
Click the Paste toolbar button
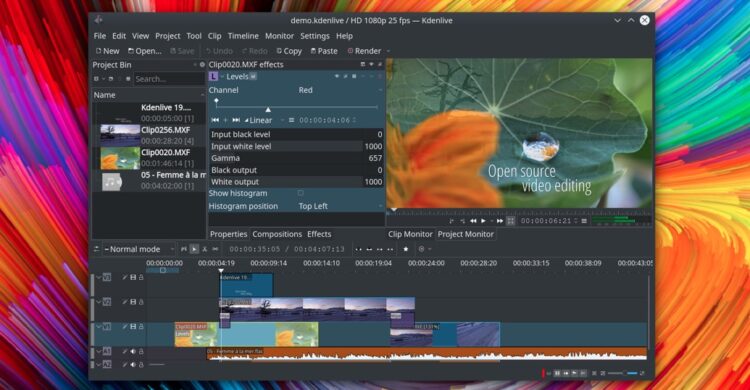(x=324, y=51)
